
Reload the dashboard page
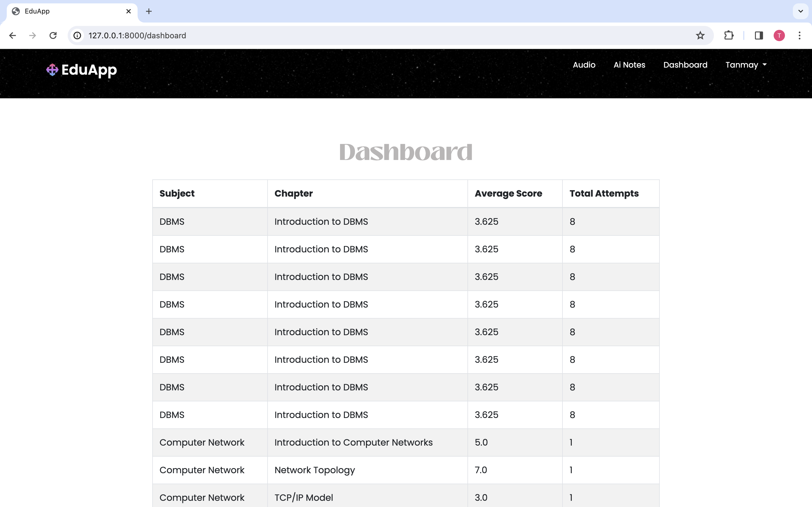click(x=53, y=35)
